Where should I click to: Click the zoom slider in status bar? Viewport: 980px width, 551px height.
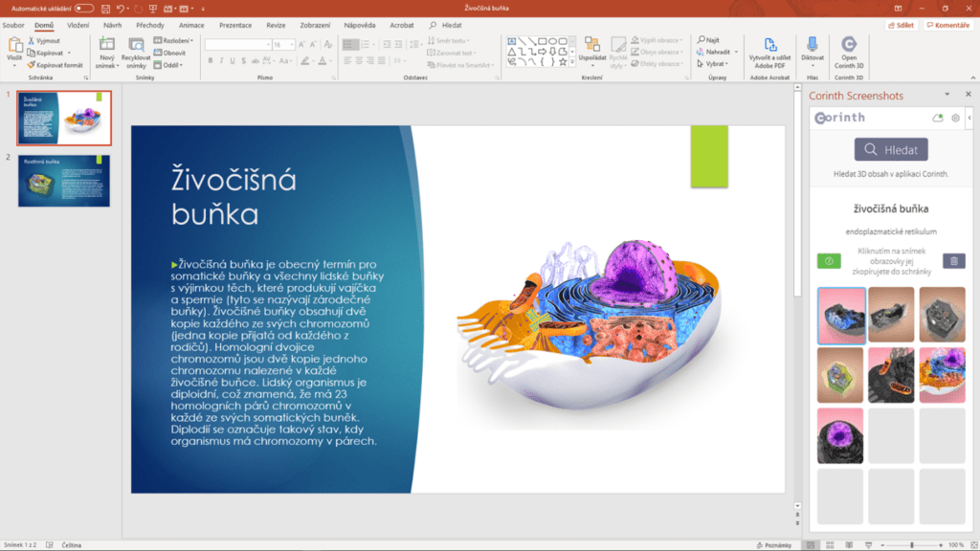(911, 545)
